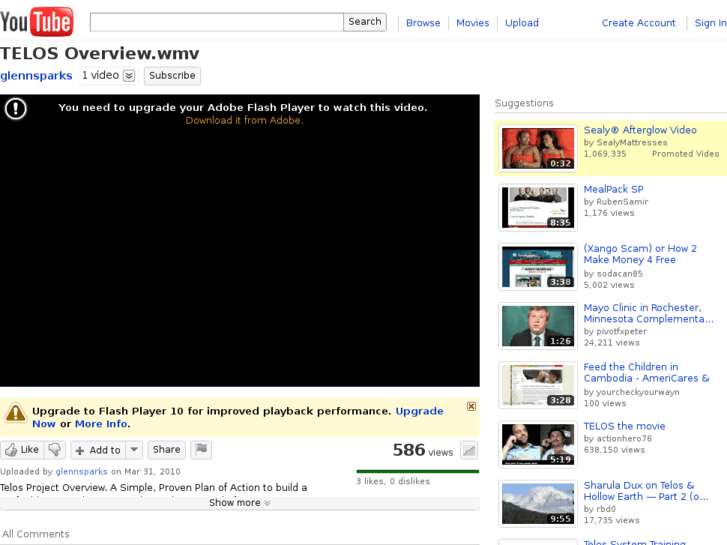Expand description with Show more
The image size is (727, 545).
coord(240,503)
